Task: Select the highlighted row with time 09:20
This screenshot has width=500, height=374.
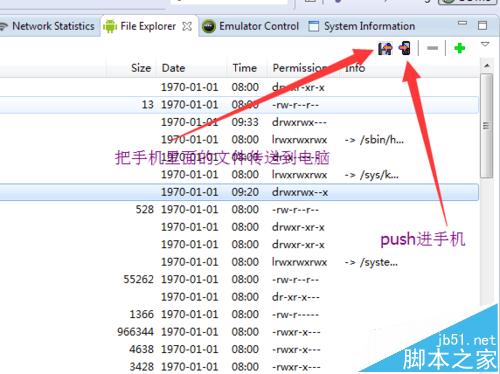Action: click(x=239, y=192)
